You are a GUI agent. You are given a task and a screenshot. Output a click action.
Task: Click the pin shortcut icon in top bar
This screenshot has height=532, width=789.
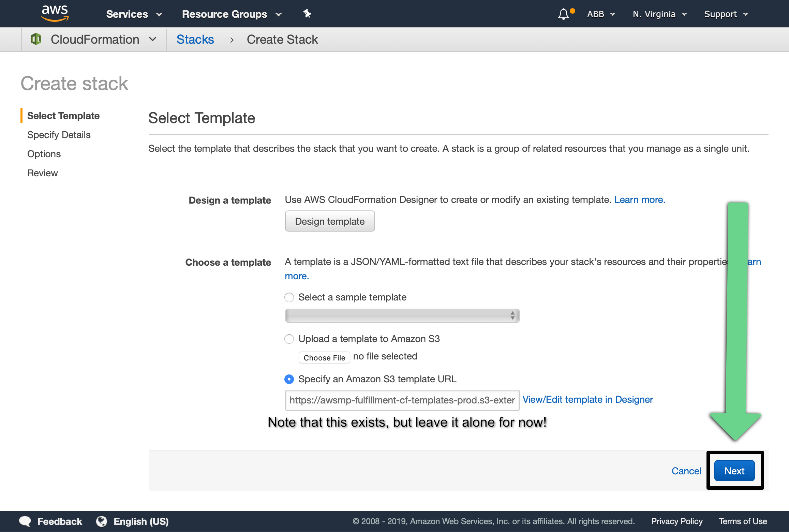[x=307, y=14]
